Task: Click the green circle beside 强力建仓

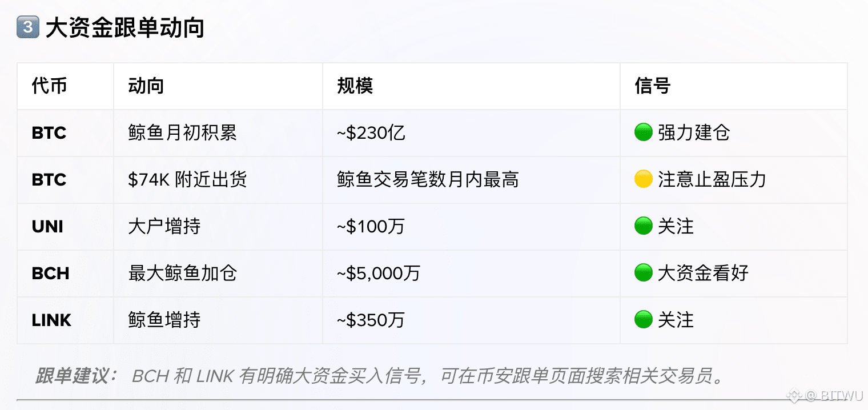Action: click(x=643, y=133)
